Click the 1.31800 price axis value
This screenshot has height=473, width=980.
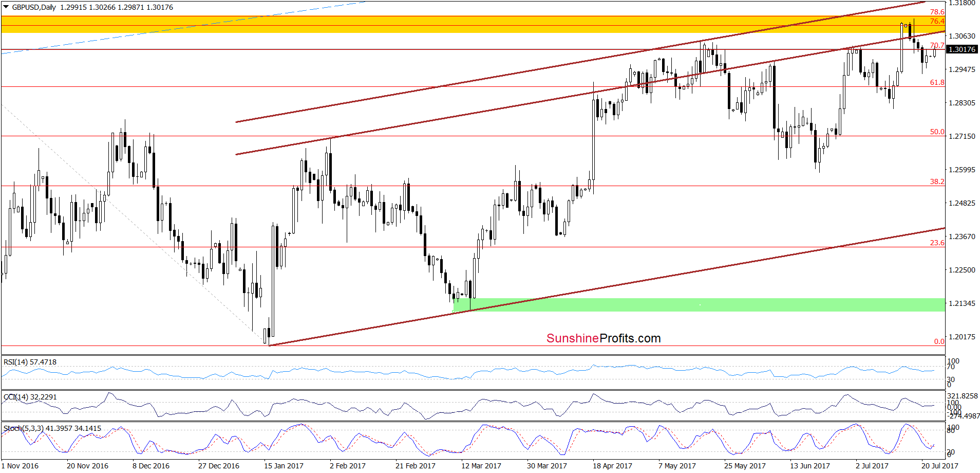coord(962,3)
